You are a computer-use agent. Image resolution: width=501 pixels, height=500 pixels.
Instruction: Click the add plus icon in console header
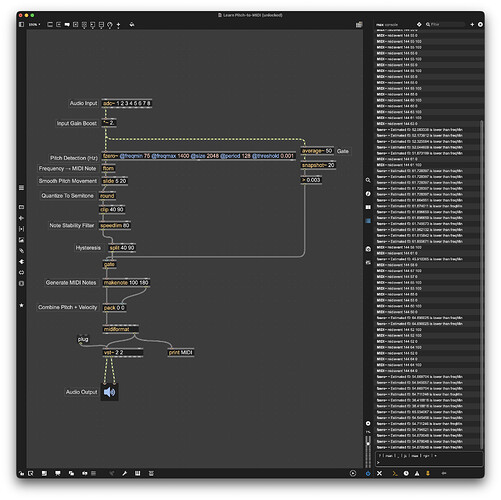472,25
